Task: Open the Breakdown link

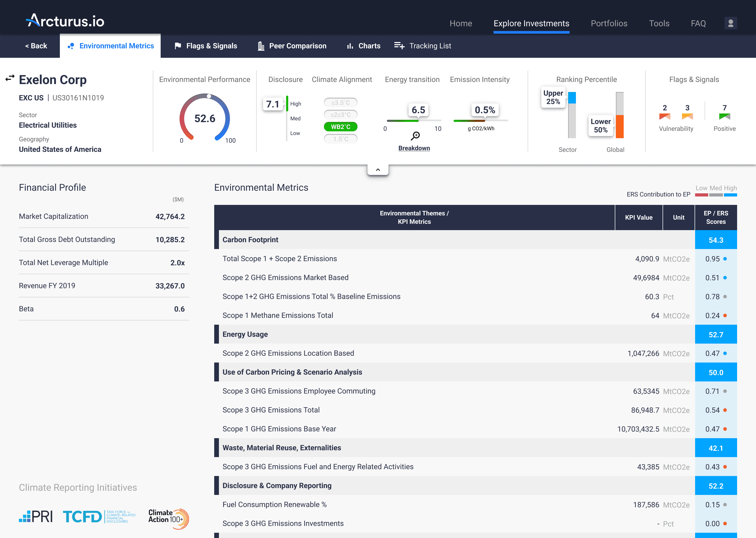Action: click(414, 148)
